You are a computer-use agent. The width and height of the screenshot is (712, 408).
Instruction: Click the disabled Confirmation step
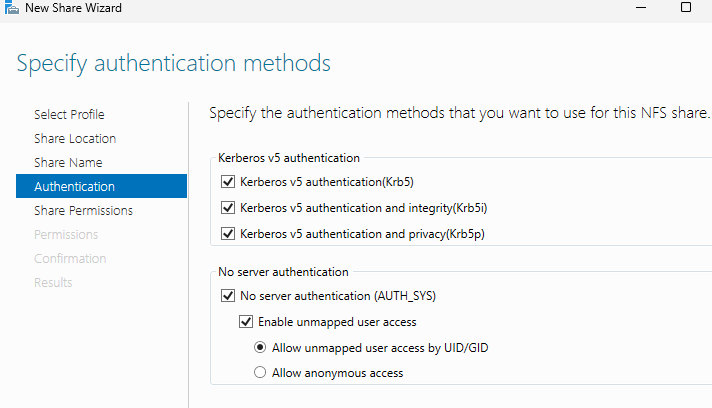[x=70, y=259]
